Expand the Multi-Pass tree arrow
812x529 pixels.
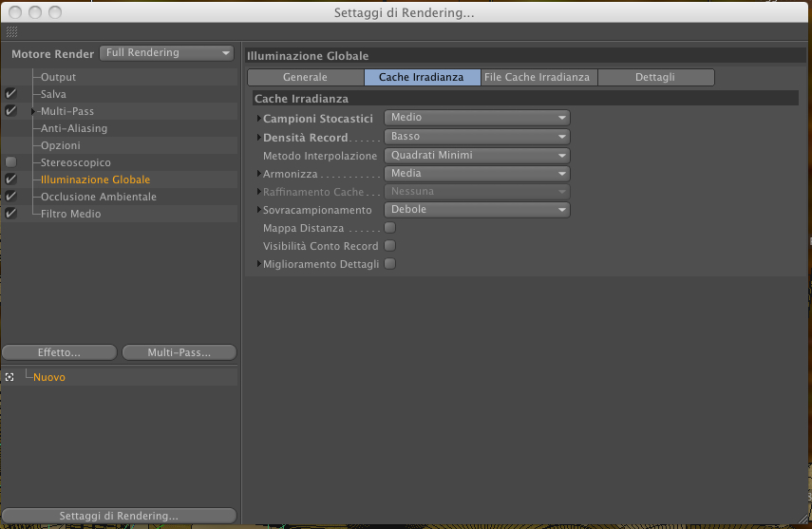point(33,111)
